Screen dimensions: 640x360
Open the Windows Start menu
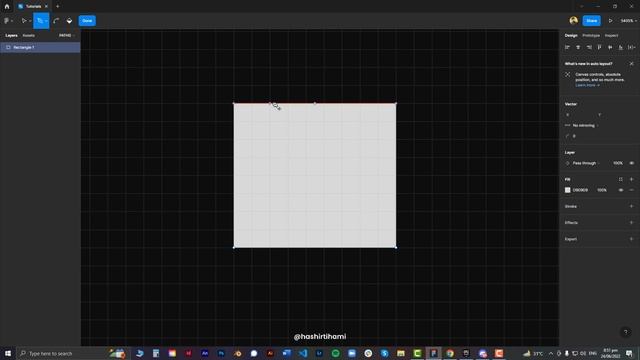8,353
